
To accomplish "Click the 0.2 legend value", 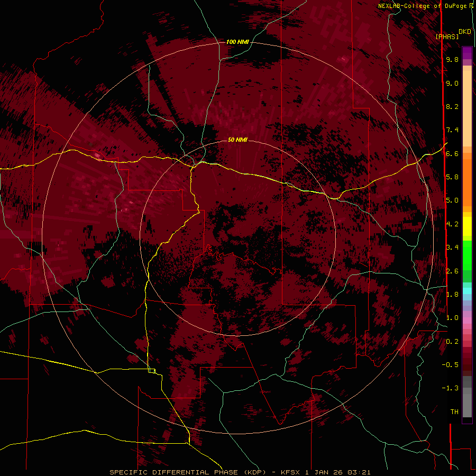I will click(452, 342).
